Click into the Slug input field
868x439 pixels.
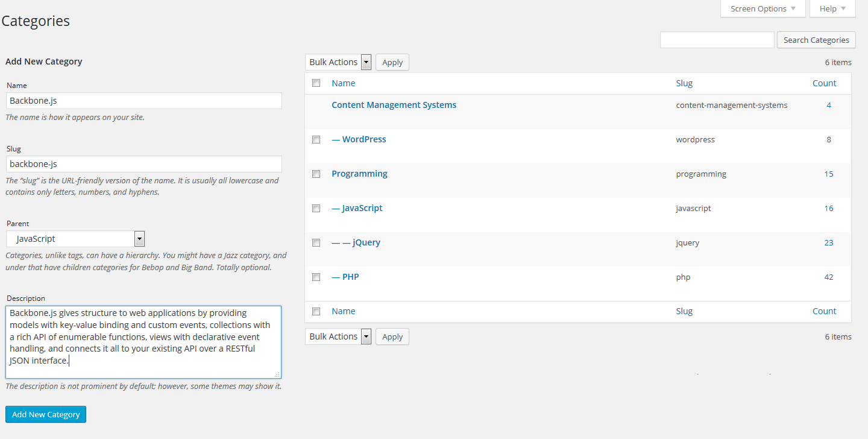pyautogui.click(x=144, y=164)
